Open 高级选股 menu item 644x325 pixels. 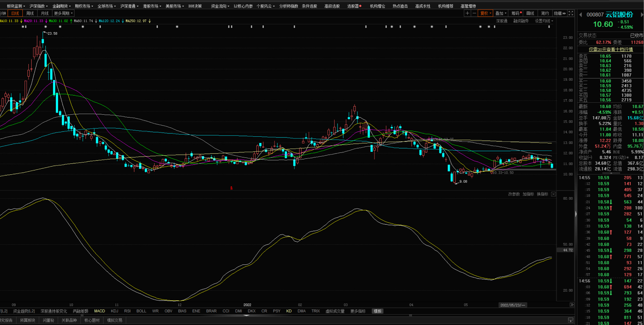click(332, 6)
